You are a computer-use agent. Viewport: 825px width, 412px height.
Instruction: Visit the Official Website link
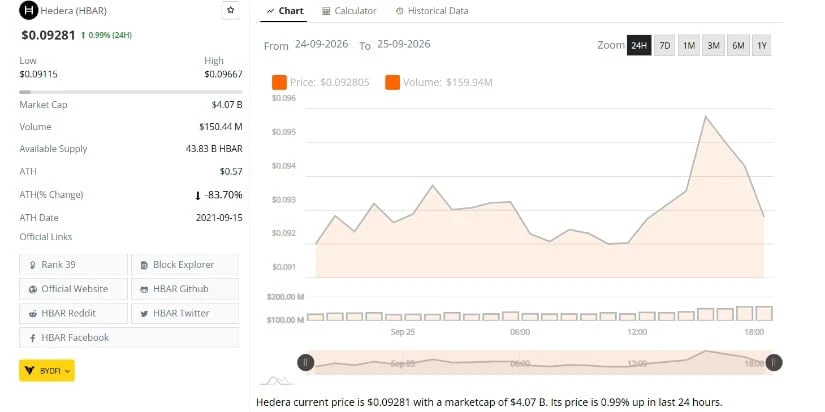coord(73,289)
